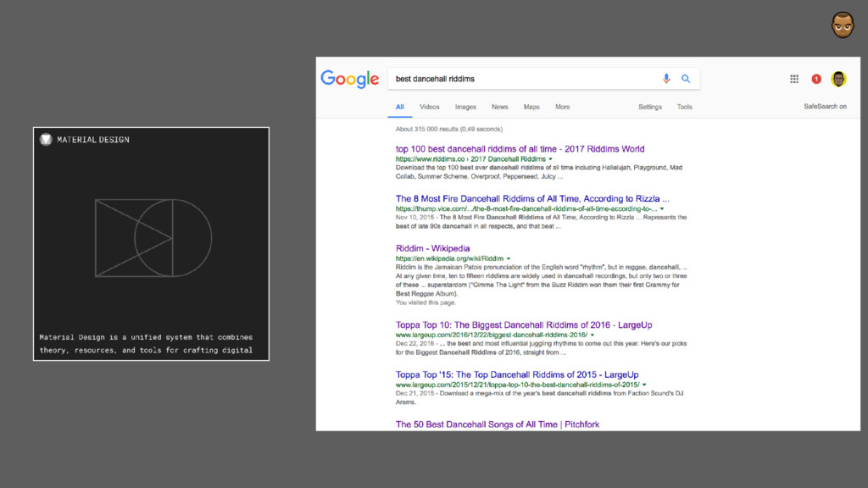Open 'top 100 best dancehall riddims' result
This screenshot has height=488, width=868.
[520, 149]
